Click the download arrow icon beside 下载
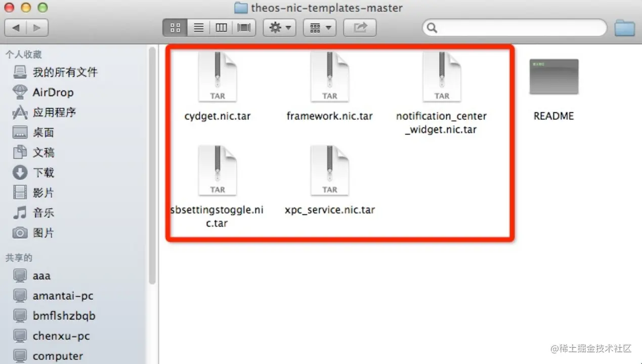The image size is (642, 364). [20, 173]
